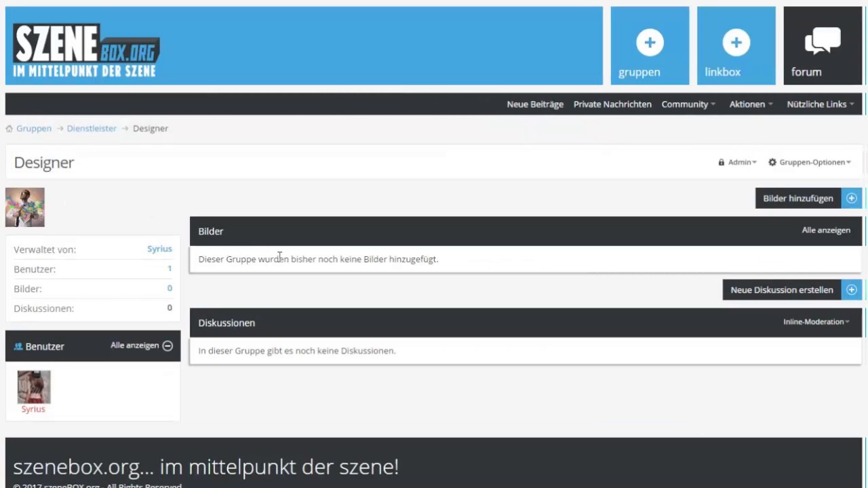Open Private Nachrichten
The image size is (868, 488).
(x=612, y=104)
